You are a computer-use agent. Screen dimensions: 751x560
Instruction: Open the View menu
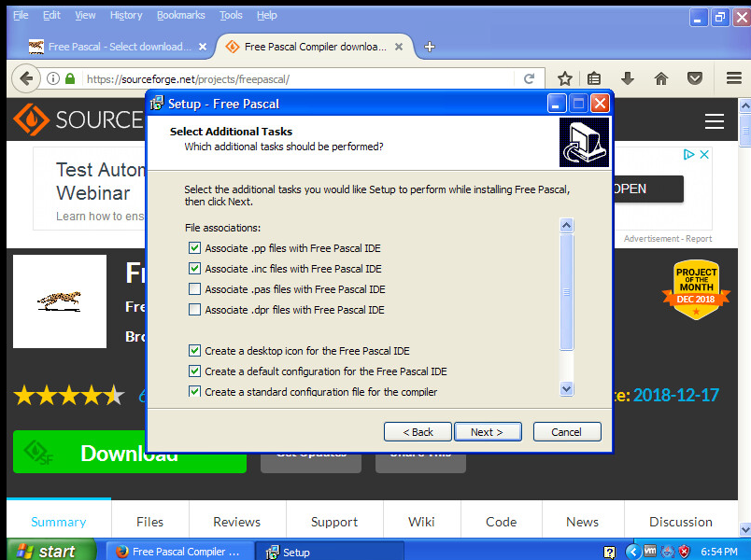coord(85,15)
